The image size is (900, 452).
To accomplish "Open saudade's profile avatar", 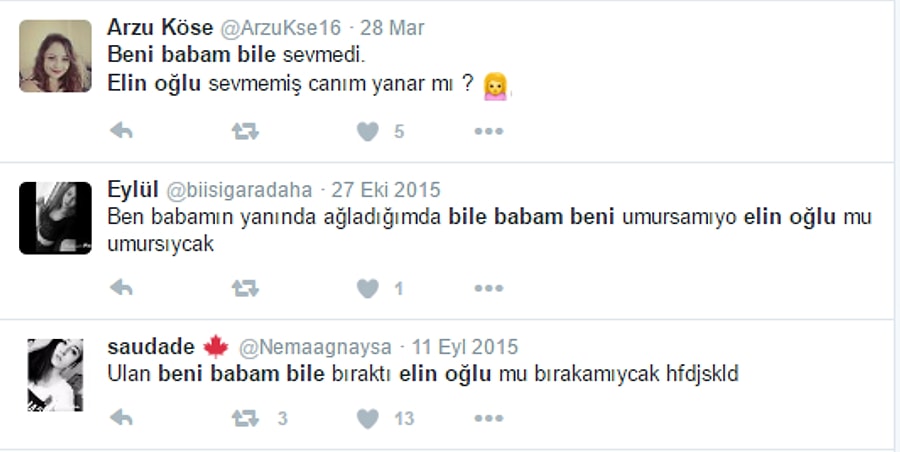I will tap(55, 375).
